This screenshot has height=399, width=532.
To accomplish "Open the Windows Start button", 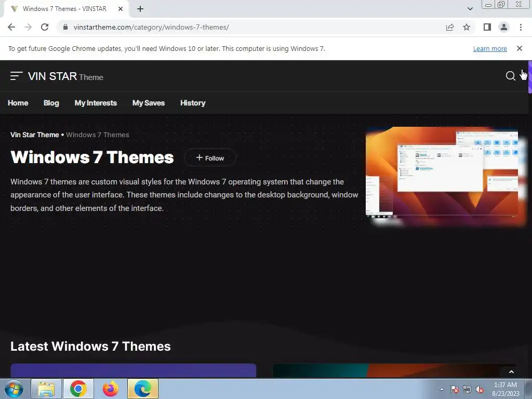I will coord(14,389).
